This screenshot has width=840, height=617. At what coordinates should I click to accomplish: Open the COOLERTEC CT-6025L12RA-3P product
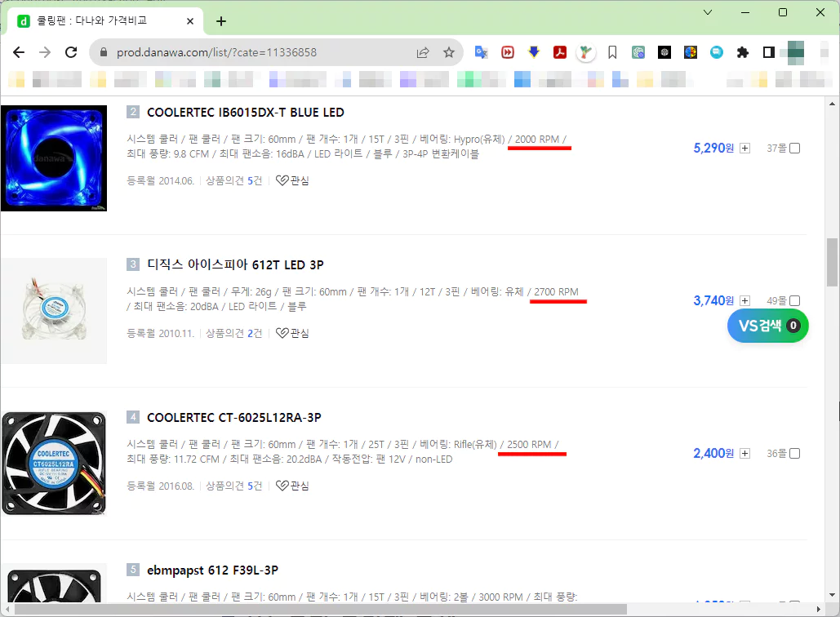234,418
